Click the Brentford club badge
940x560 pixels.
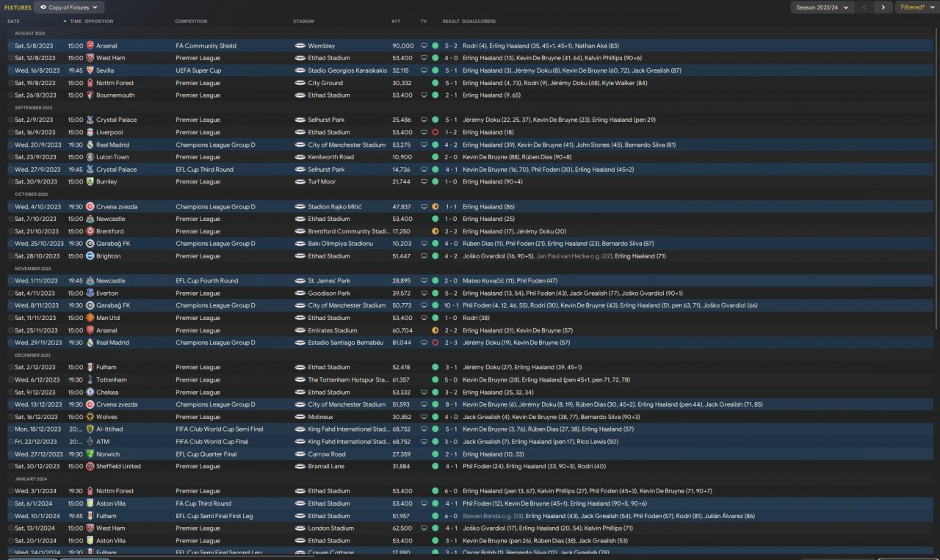90,231
